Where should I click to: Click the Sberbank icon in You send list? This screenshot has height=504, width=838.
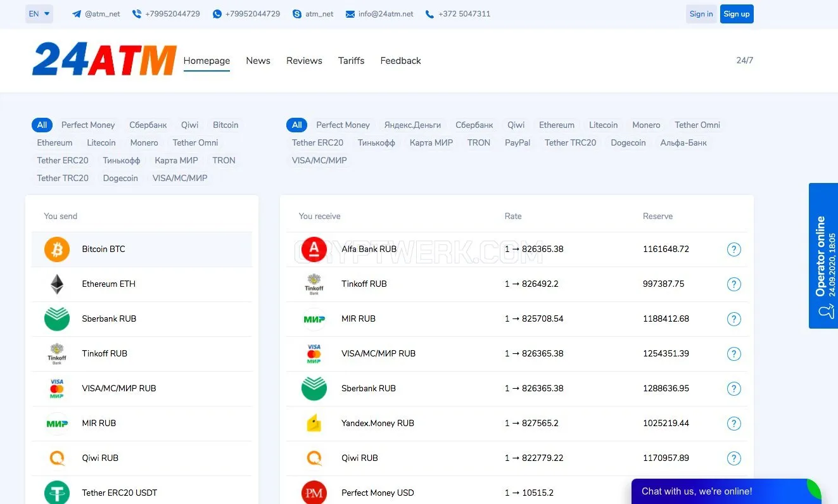coord(57,319)
